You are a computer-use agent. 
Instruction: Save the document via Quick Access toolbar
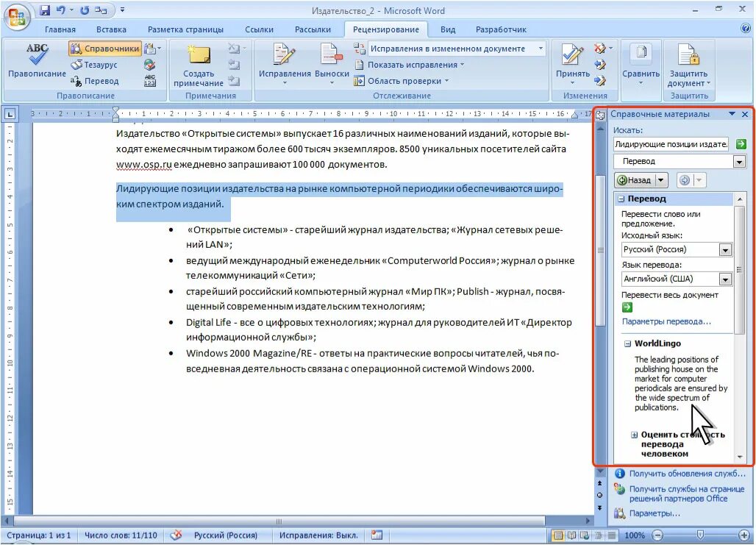pos(45,10)
